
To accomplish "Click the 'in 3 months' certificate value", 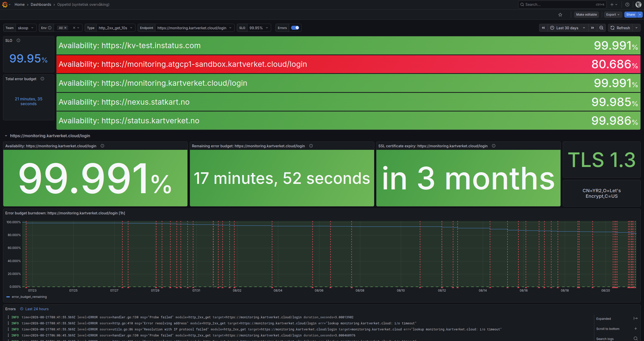I will pyautogui.click(x=468, y=179).
